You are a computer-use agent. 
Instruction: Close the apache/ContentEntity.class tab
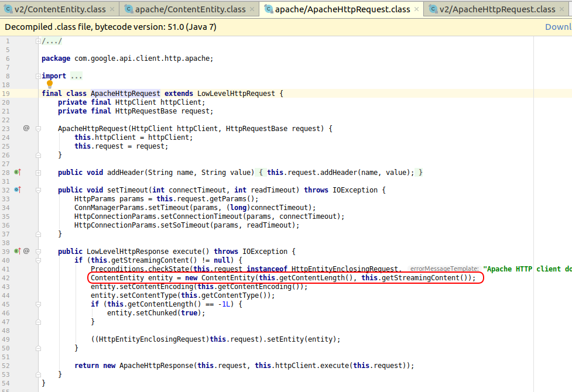click(252, 9)
